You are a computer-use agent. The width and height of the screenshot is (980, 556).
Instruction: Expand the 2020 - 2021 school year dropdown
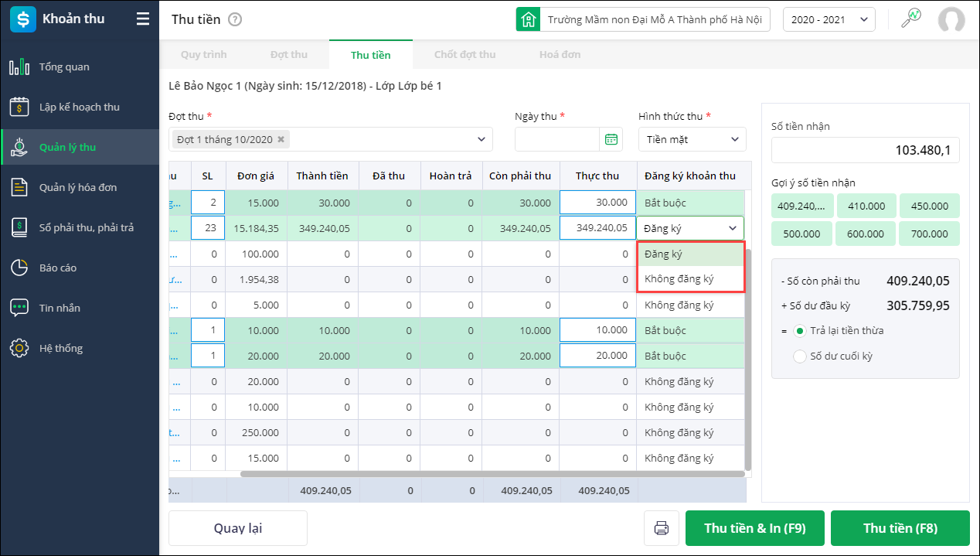pos(829,19)
